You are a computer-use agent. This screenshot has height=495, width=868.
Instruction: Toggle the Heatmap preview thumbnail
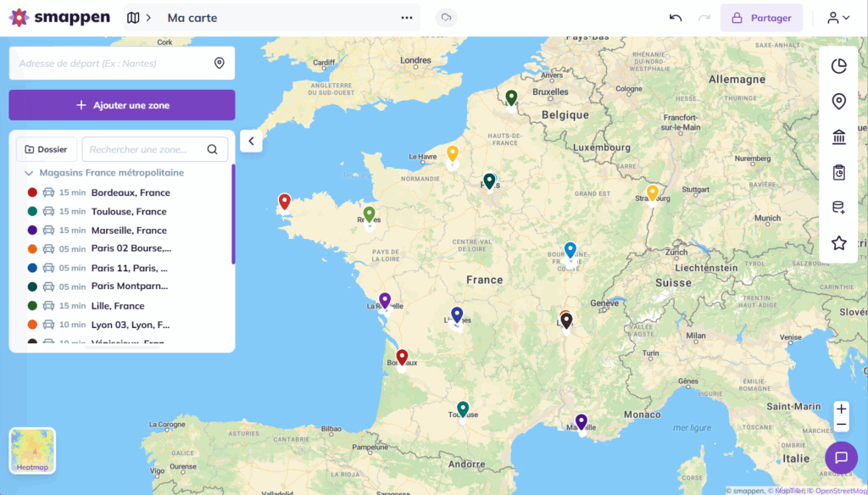(x=32, y=450)
